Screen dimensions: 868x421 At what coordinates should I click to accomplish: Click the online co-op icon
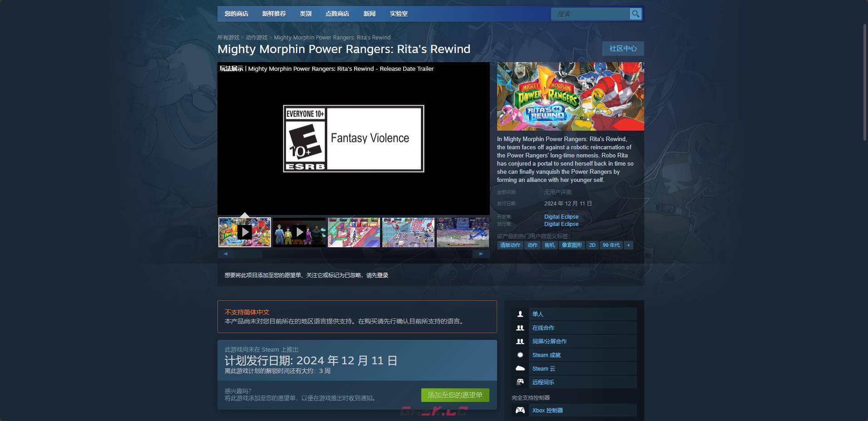[520, 328]
